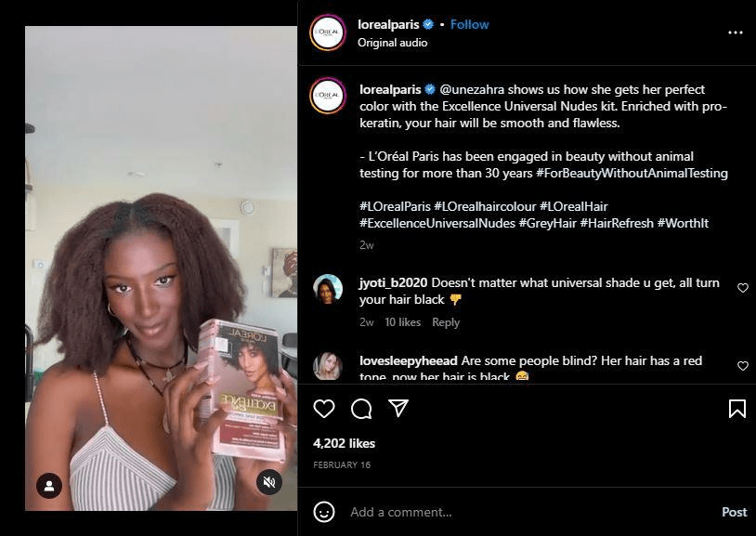The height and width of the screenshot is (536, 756).
Task: Reply to jyoti_b2020's comment
Action: [x=446, y=322]
